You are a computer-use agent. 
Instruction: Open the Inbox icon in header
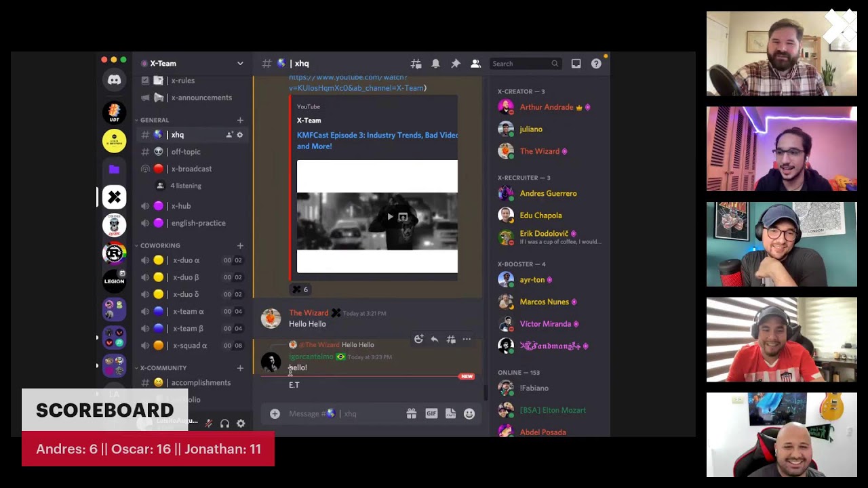576,64
